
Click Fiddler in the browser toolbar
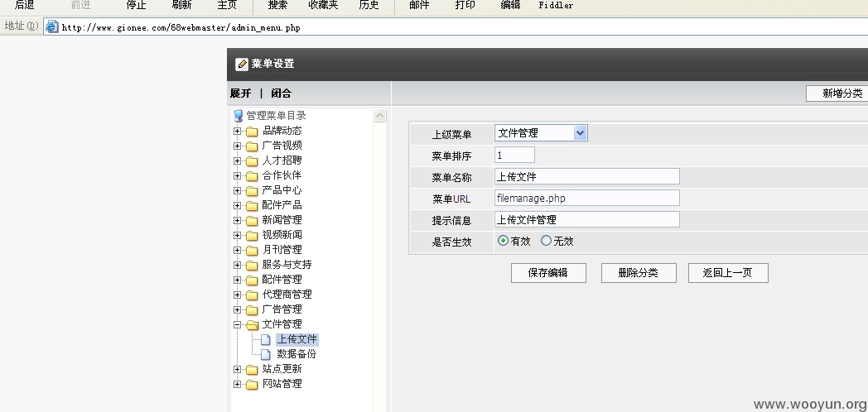coord(556,6)
